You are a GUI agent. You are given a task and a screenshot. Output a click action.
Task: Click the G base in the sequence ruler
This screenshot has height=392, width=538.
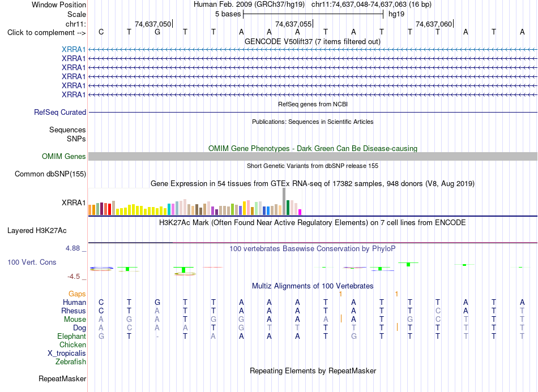157,32
